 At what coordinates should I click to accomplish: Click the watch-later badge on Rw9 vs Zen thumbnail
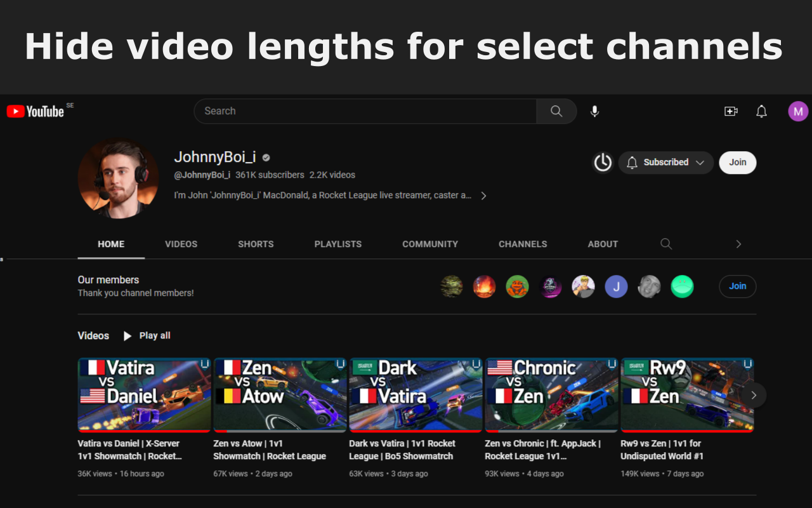point(748,364)
